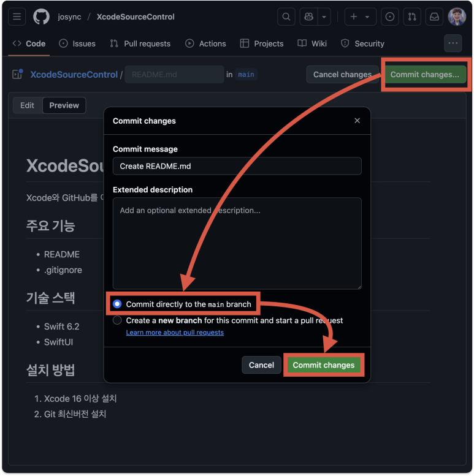Viewport: 474px width, 476px height.
Task: Go to josync owner link
Action: [69, 17]
